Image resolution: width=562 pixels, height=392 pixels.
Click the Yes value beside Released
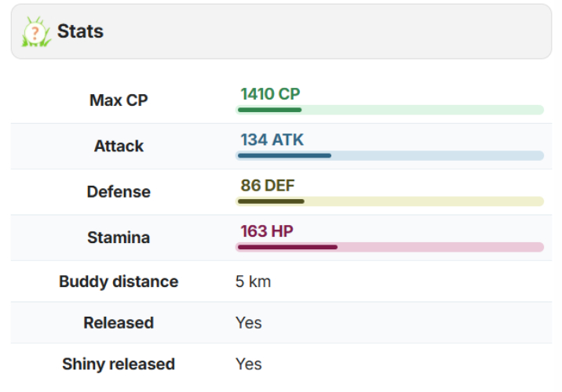click(x=248, y=323)
